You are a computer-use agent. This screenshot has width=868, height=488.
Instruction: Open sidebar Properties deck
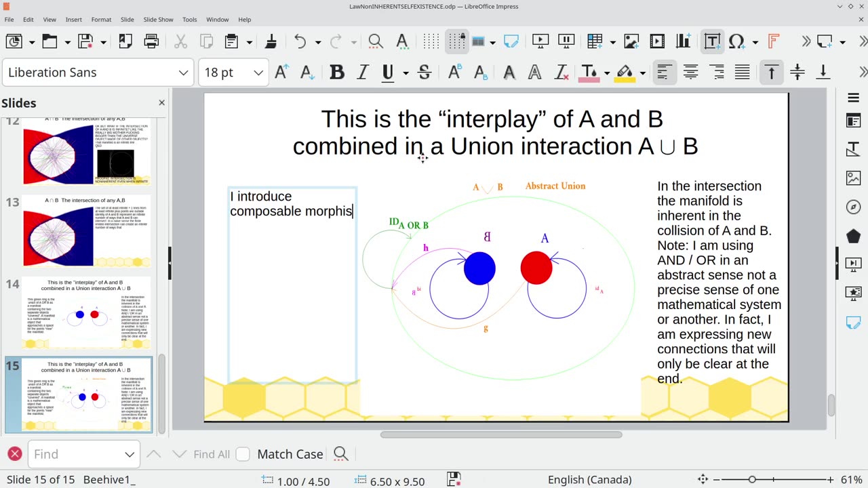(x=853, y=121)
